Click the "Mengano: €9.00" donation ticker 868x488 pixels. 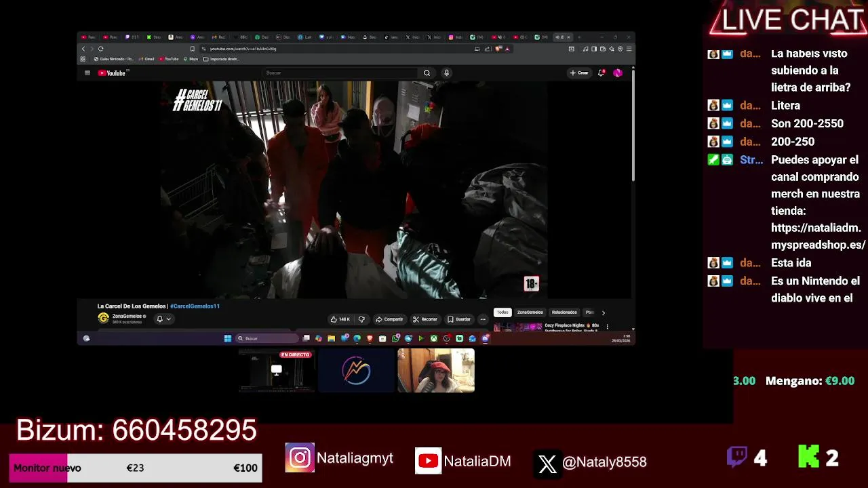810,381
